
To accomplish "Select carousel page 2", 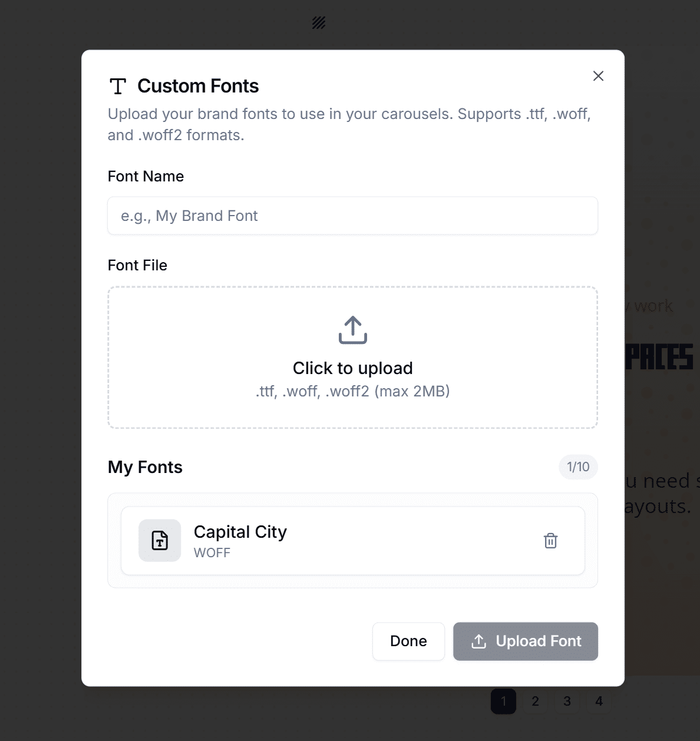I will pos(535,701).
